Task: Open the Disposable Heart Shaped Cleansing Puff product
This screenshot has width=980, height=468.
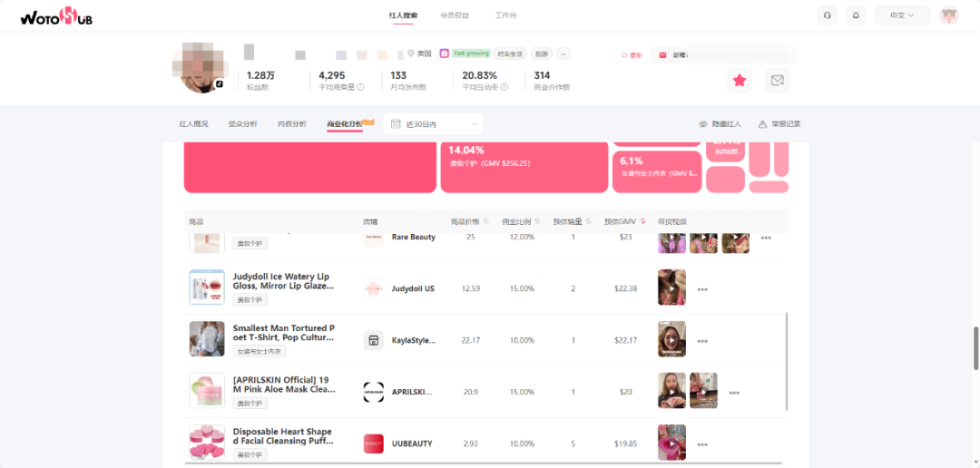Action: [x=283, y=436]
